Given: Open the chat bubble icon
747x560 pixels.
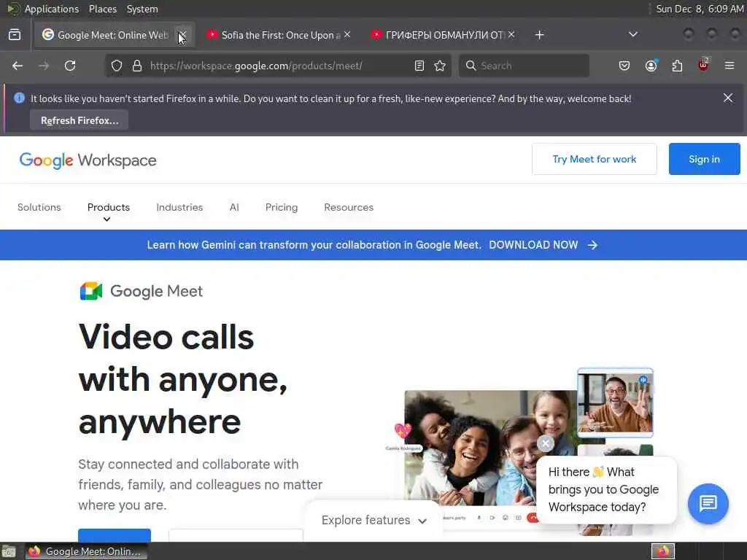Looking at the screenshot, I should point(708,503).
